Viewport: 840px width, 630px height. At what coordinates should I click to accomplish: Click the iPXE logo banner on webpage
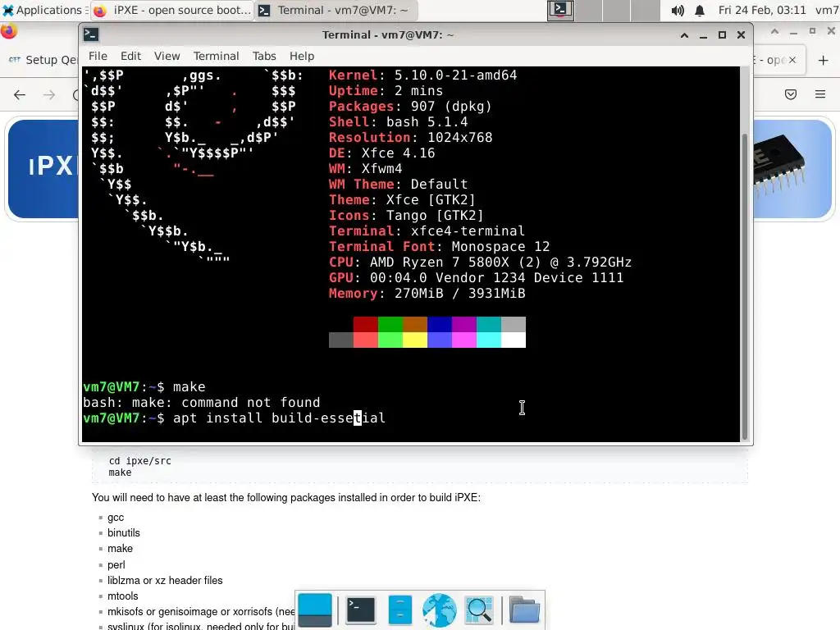[x=44, y=169]
